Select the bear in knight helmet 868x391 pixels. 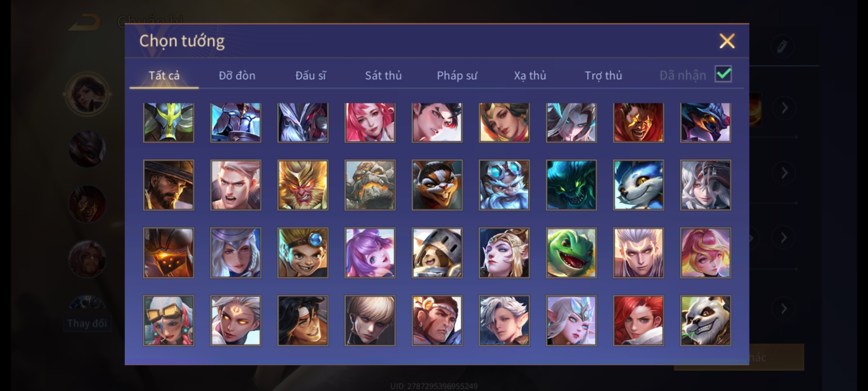coord(437,253)
